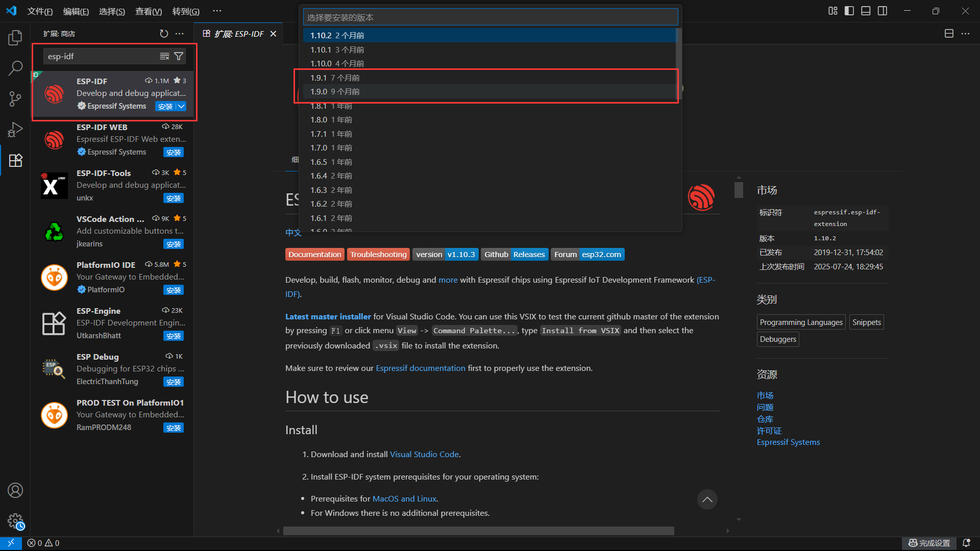Viewport: 980px width, 551px height.
Task: Toggle the bottom panel
Action: point(866,11)
